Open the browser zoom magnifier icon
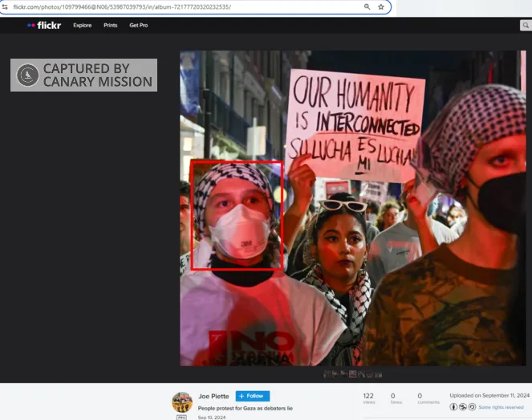The image size is (532, 420). click(368, 6)
